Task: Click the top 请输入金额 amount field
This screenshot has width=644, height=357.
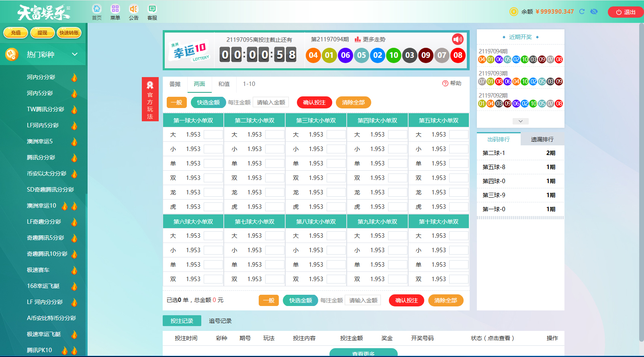Action: [x=271, y=102]
